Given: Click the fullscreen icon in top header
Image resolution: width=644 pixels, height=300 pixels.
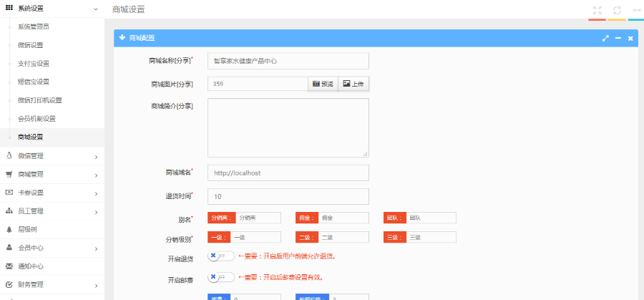Looking at the screenshot, I should point(597,10).
